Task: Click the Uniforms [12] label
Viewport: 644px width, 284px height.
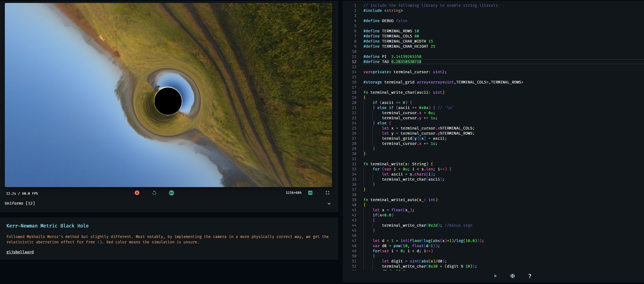Action: pos(20,203)
